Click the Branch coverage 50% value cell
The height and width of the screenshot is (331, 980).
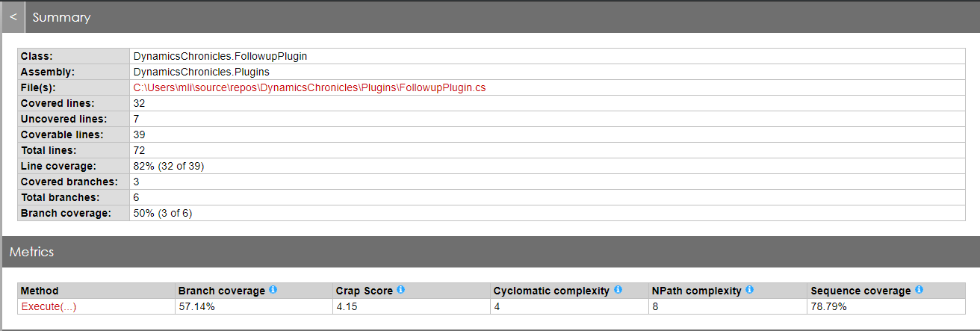(547, 213)
